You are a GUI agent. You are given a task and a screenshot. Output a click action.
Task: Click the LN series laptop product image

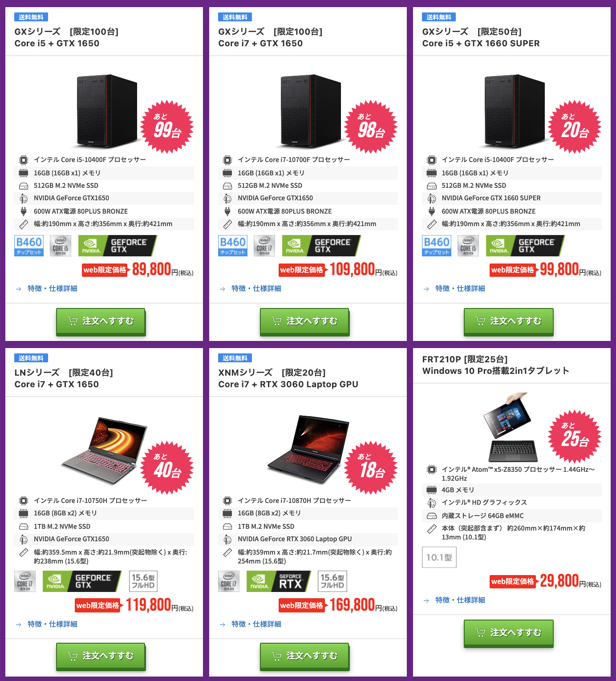pyautogui.click(x=105, y=450)
